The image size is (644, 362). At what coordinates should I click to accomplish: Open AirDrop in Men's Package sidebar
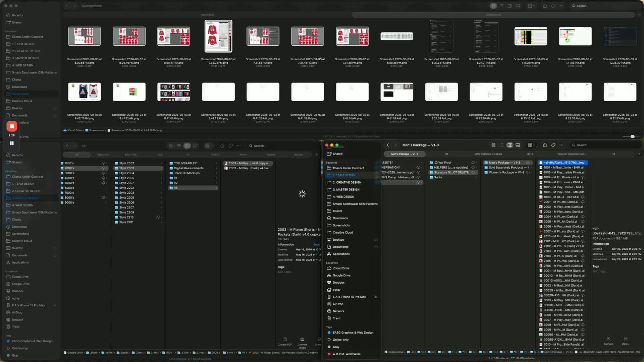(338, 304)
